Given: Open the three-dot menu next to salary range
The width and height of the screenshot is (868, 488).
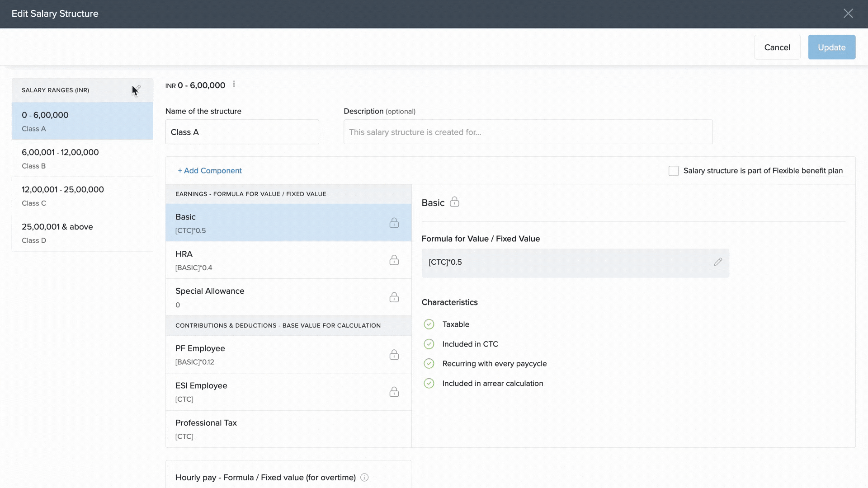Looking at the screenshot, I should (x=234, y=84).
